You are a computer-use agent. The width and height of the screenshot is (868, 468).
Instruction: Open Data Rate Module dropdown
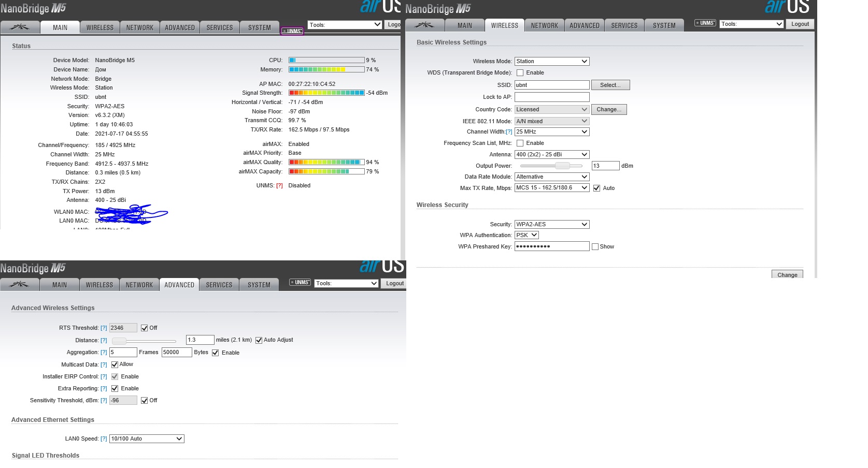coord(552,177)
